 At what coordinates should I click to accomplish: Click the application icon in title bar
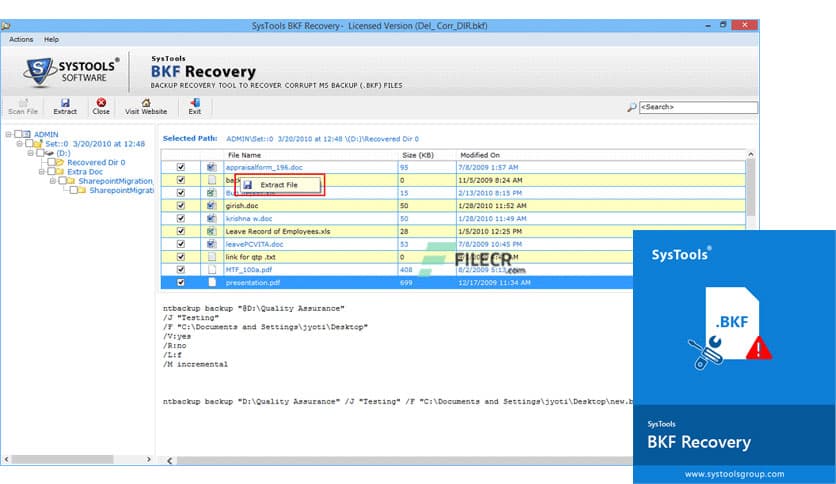(5, 26)
